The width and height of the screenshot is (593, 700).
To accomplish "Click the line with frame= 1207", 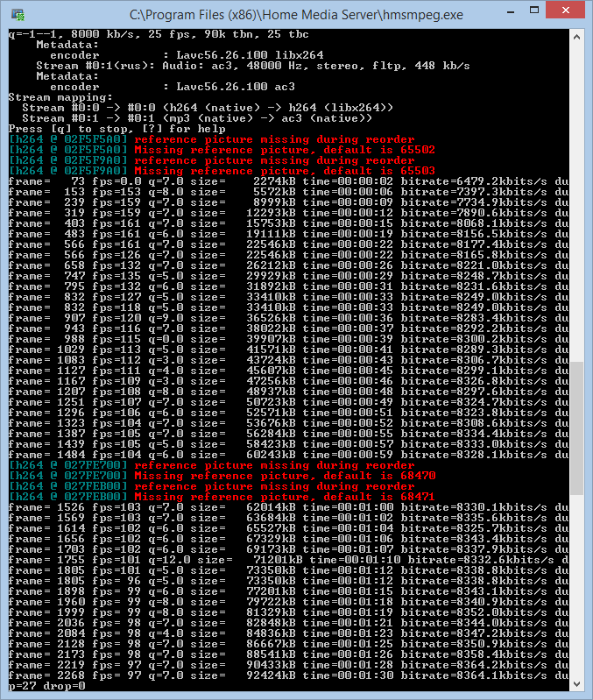I will [288, 392].
